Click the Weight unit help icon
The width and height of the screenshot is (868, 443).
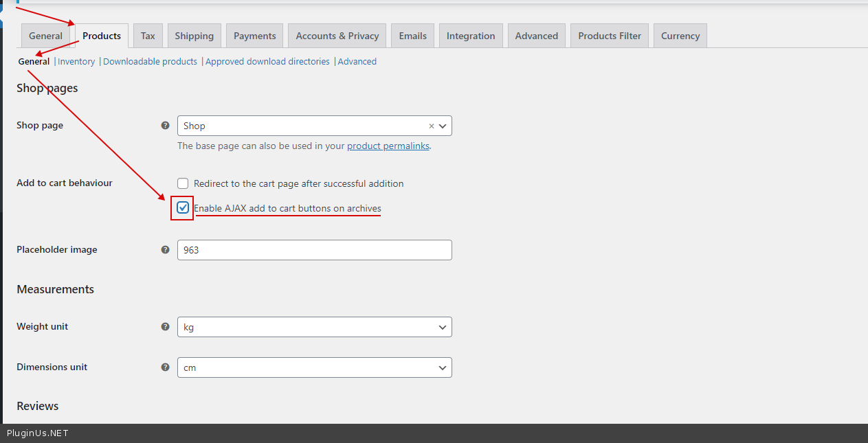pos(165,327)
